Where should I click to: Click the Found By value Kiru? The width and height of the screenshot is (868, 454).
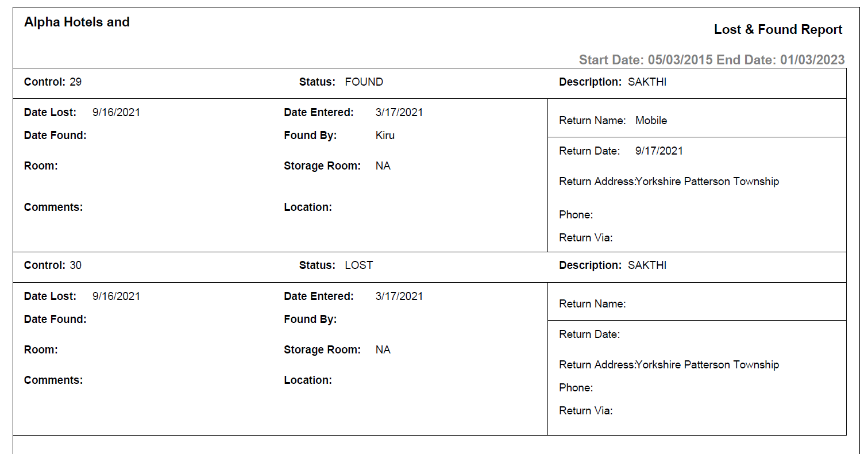(385, 136)
